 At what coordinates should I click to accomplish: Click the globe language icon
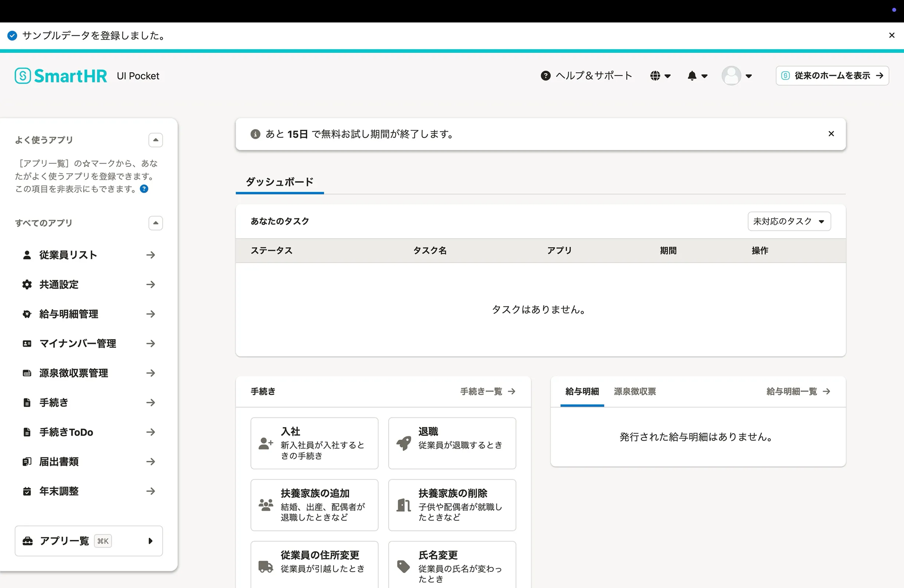tap(656, 76)
